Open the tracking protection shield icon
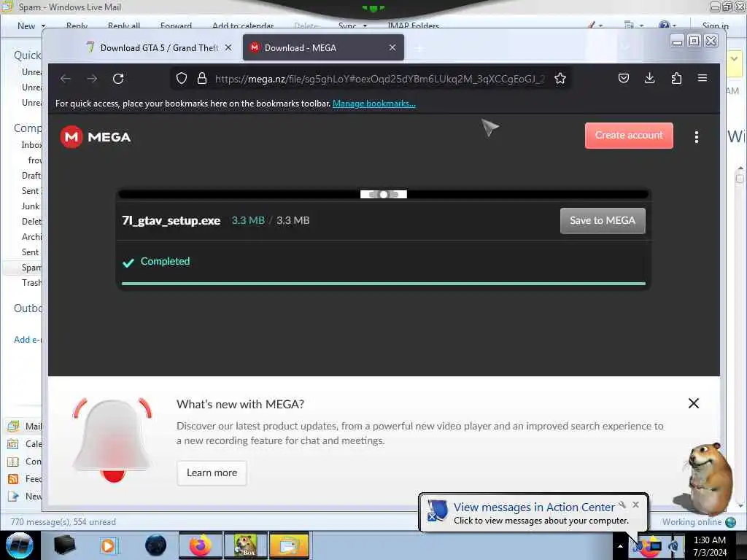 click(182, 79)
